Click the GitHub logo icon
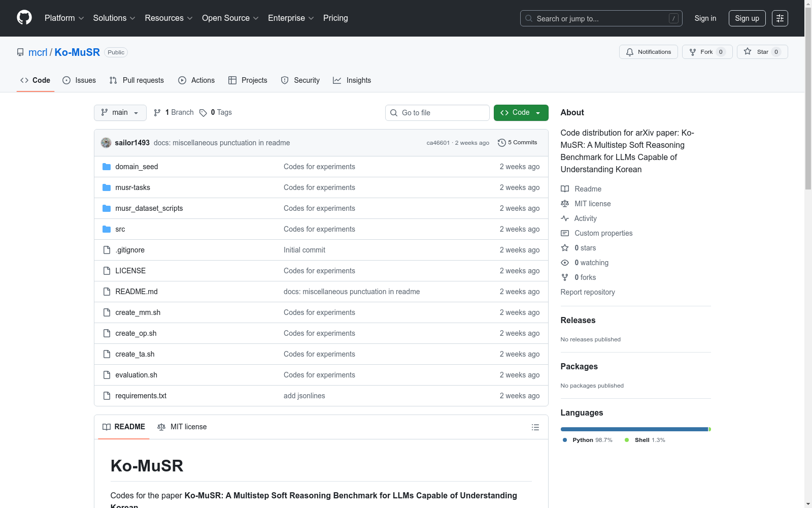 coord(24,18)
